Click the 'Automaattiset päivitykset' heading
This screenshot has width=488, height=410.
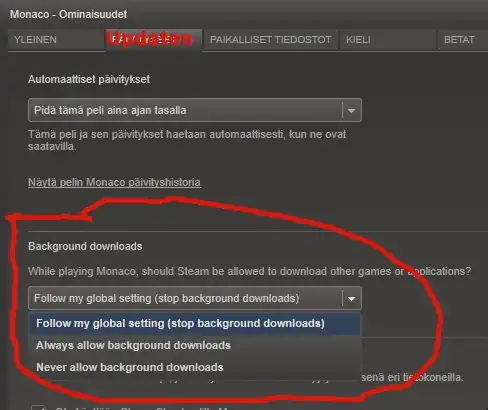coord(89,79)
